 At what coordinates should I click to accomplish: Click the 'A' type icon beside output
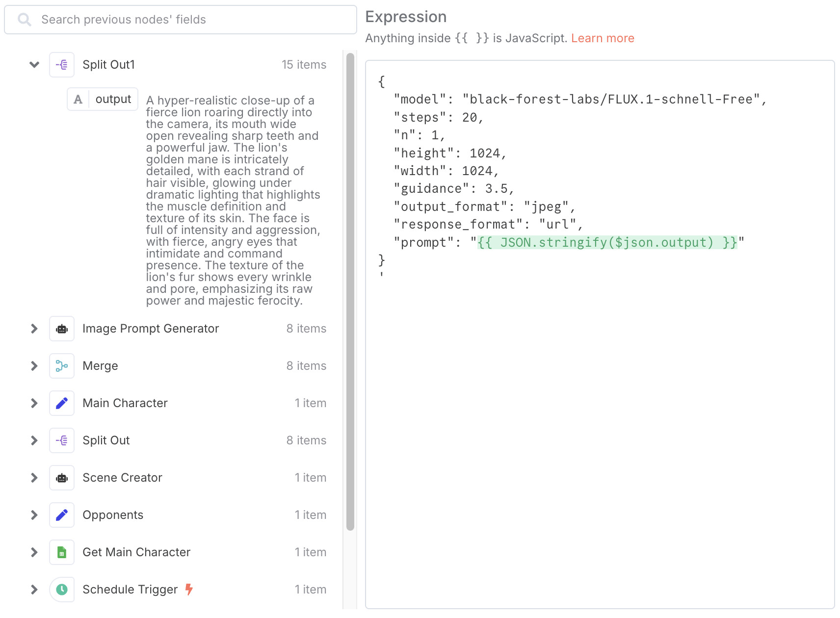coord(78,99)
